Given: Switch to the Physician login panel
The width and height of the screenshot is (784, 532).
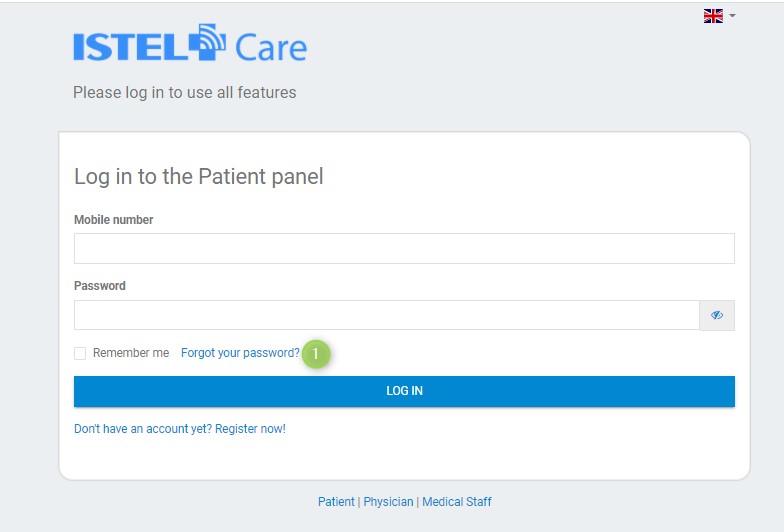Looking at the screenshot, I should (388, 502).
